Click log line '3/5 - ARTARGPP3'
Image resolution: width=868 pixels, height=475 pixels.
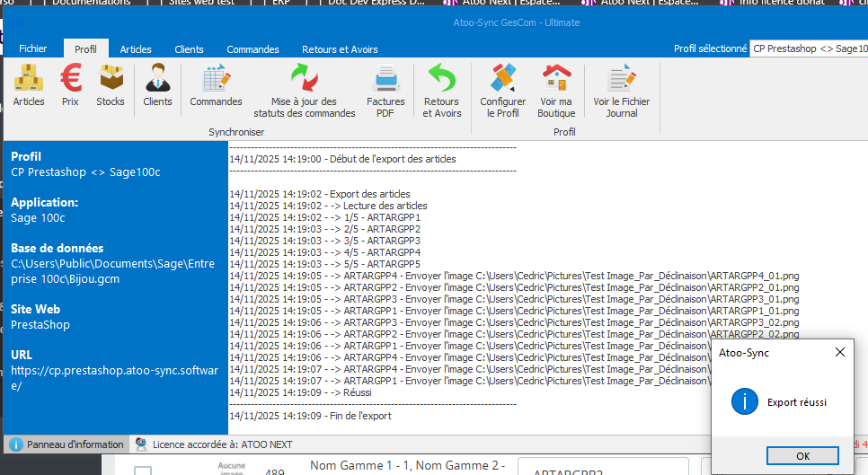325,241
